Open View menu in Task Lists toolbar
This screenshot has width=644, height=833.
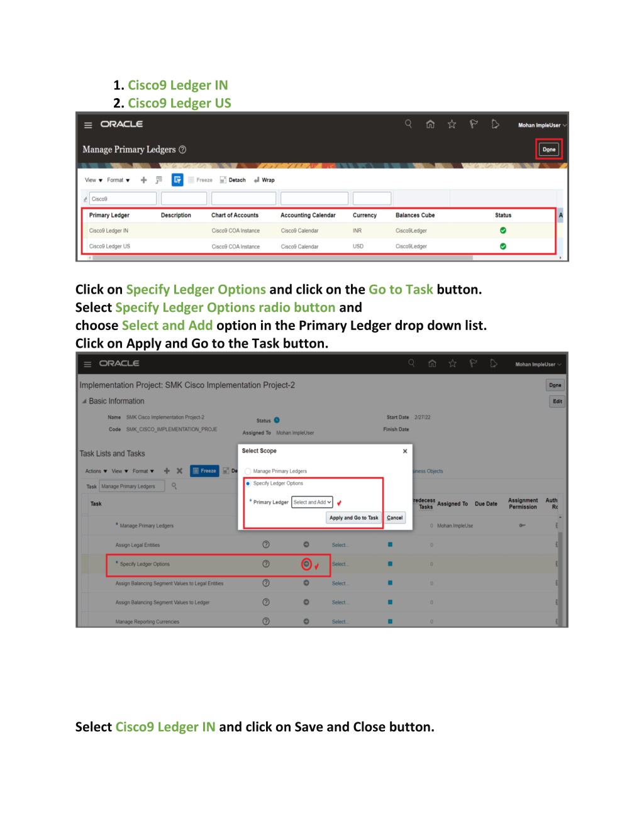click(120, 471)
